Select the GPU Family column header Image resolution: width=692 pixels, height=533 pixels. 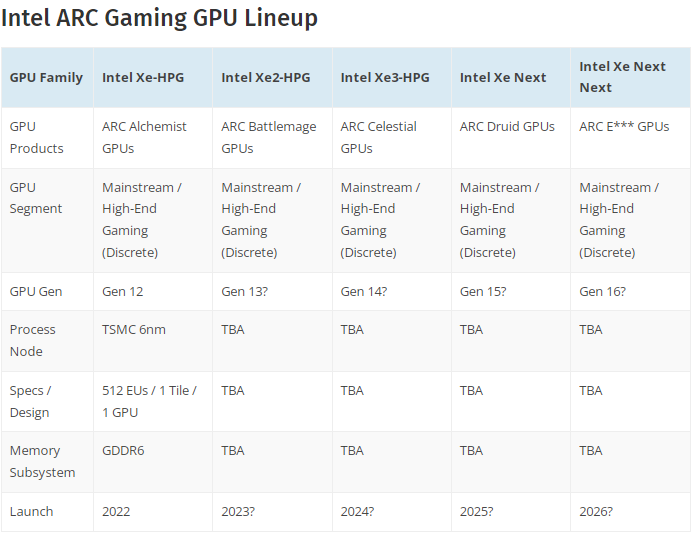click(46, 77)
